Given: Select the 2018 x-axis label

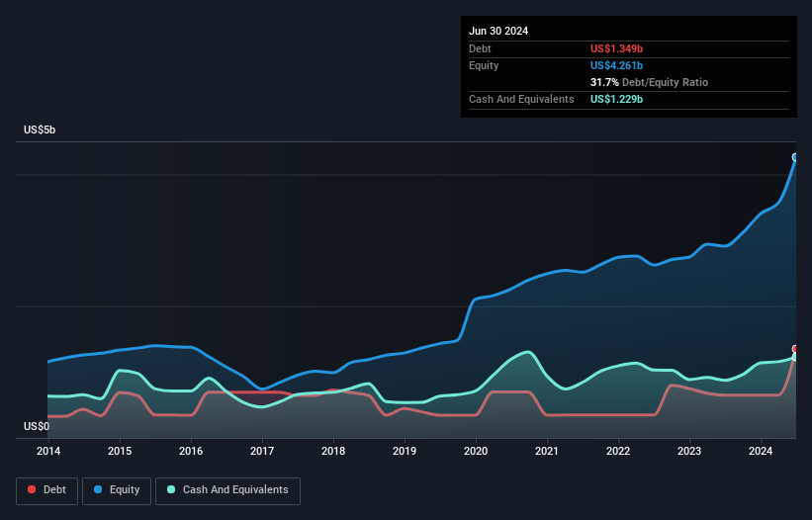Looking at the screenshot, I should [333, 451].
